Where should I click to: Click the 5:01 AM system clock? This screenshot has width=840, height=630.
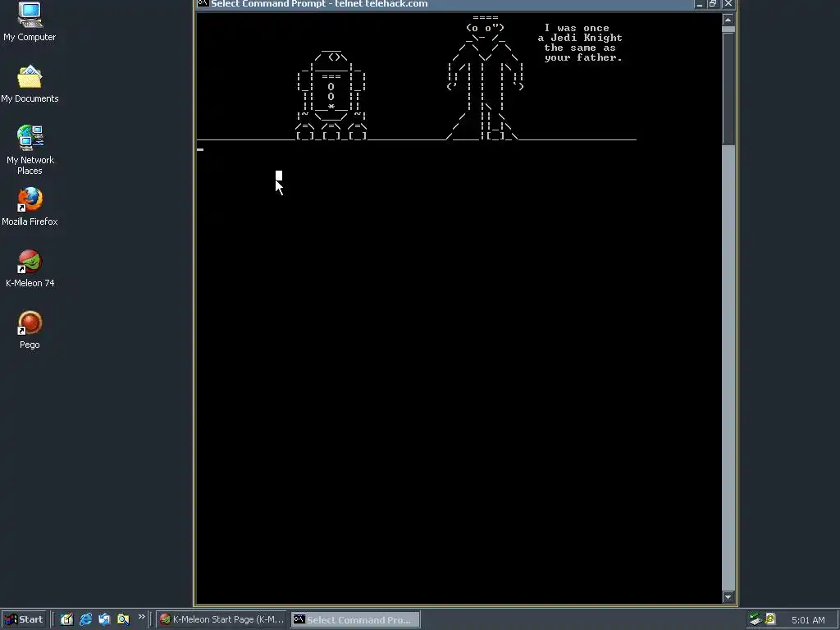pos(808,620)
